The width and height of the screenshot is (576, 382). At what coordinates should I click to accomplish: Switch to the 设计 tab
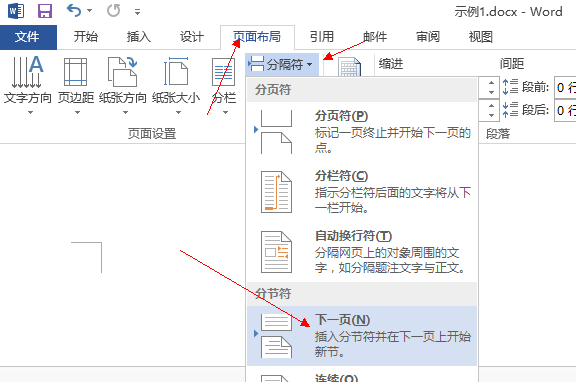pyautogui.click(x=191, y=37)
